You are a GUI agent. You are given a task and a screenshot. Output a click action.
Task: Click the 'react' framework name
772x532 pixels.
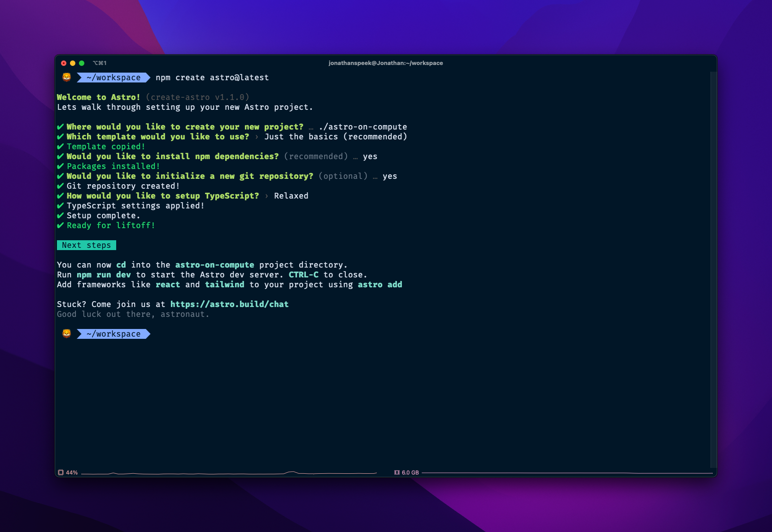point(168,285)
